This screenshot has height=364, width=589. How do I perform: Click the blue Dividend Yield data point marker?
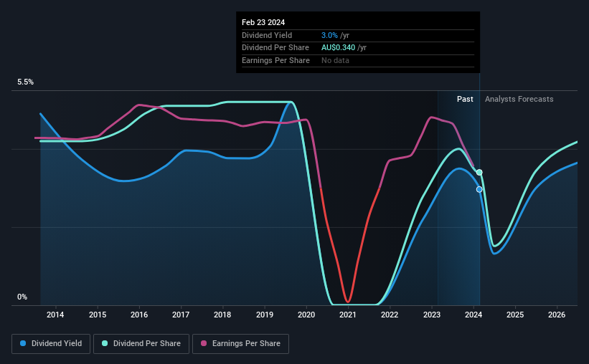coord(479,189)
